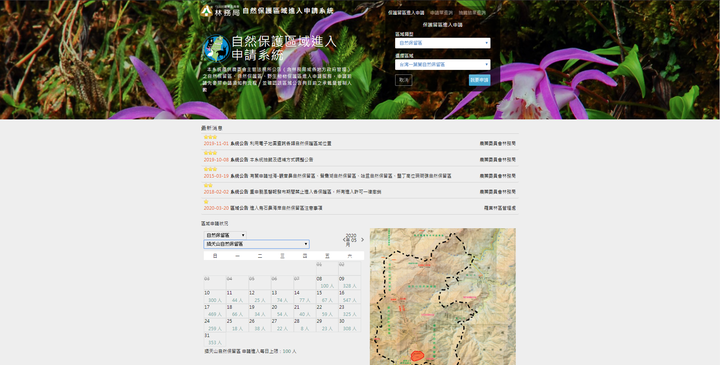Click the 最新消息 section heading
The height and width of the screenshot is (365, 720).
(x=211, y=129)
